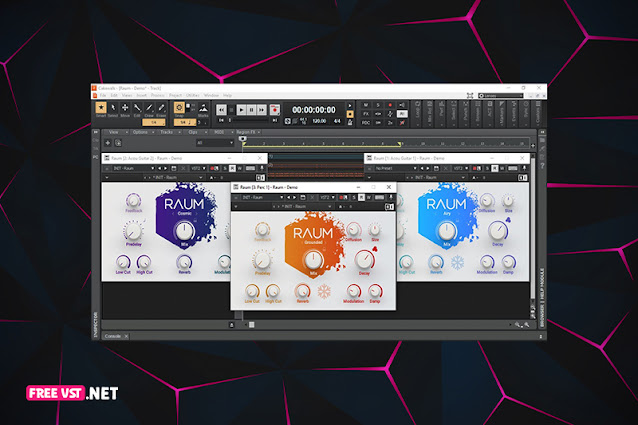This screenshot has width=638, height=425.
Task: Click the 120.00 tempo value
Action: point(319,121)
